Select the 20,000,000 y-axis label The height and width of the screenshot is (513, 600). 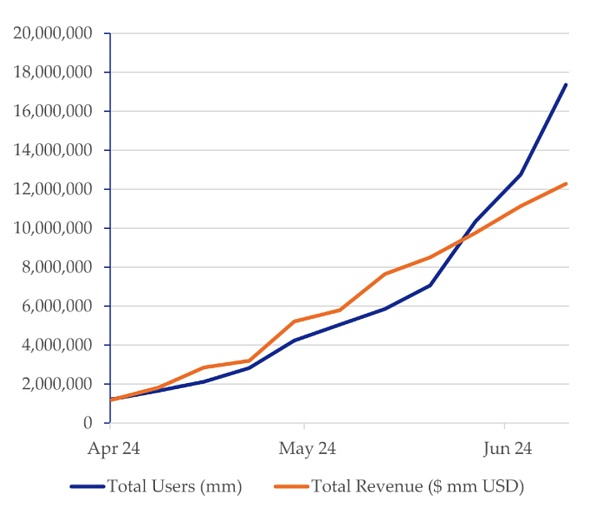(x=52, y=33)
